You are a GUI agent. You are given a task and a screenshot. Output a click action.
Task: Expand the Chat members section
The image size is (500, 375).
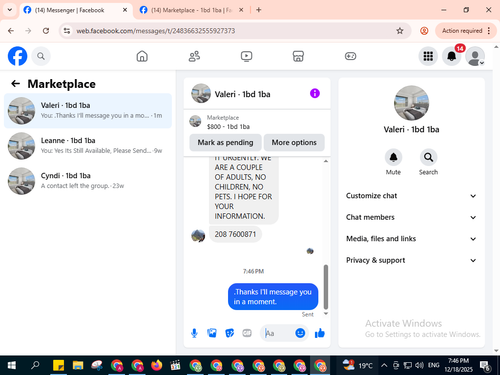pos(411,217)
